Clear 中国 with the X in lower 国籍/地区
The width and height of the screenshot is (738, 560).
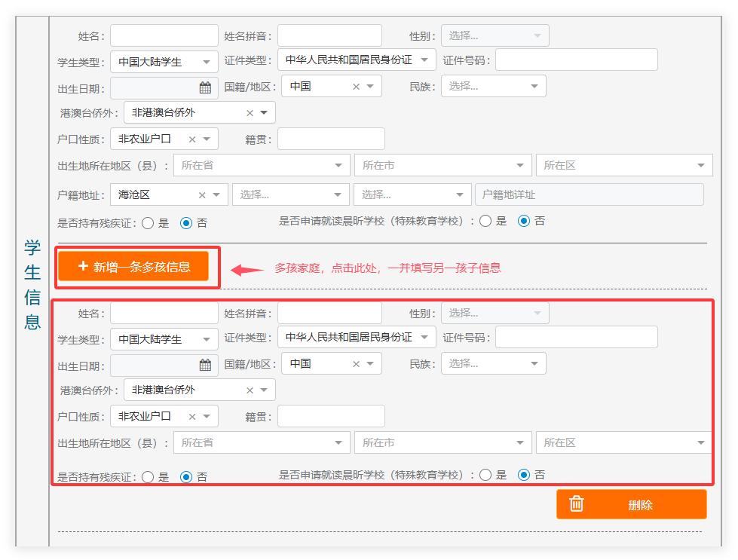(x=356, y=364)
